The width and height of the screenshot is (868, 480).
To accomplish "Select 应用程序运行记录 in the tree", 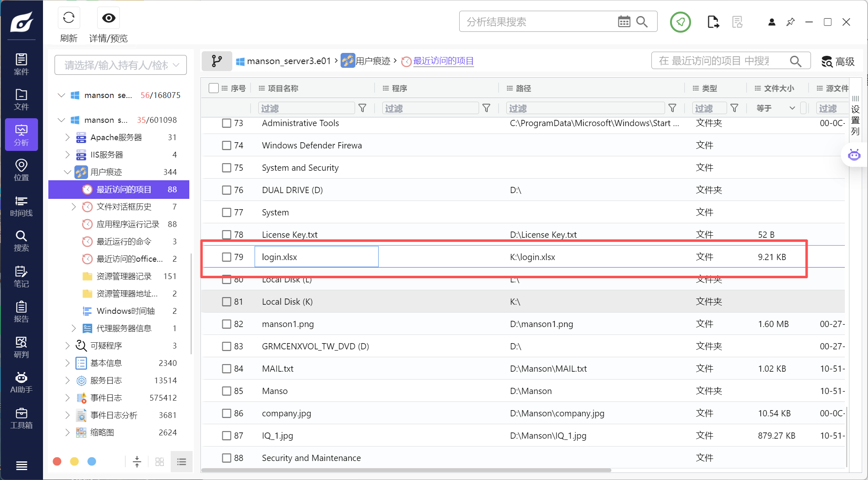I will (x=128, y=224).
